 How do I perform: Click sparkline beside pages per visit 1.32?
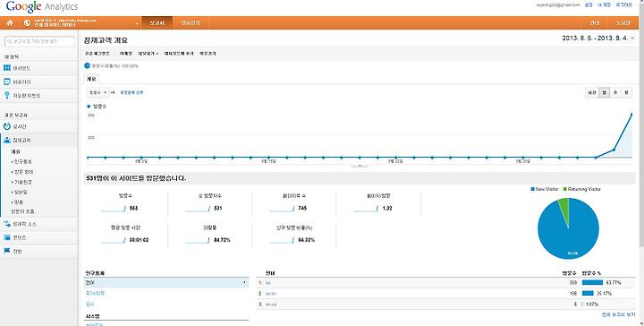(367, 209)
